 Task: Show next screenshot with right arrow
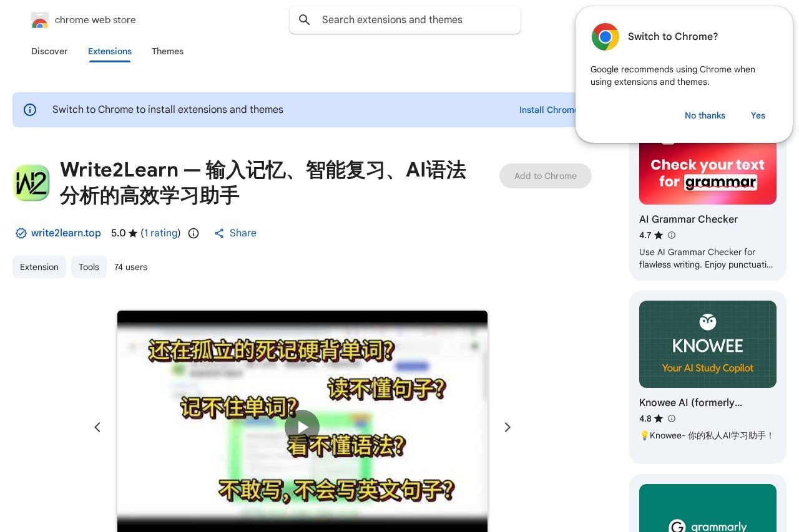[x=507, y=427]
